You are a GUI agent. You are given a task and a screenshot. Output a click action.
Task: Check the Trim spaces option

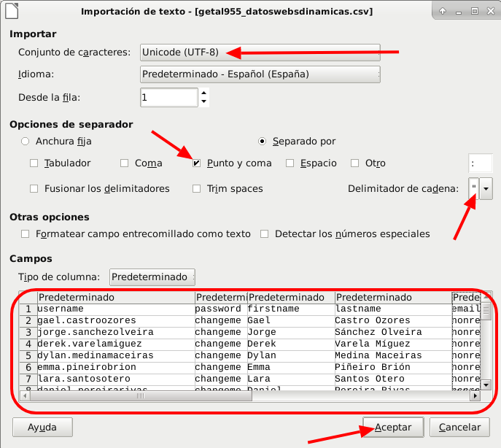click(196, 189)
